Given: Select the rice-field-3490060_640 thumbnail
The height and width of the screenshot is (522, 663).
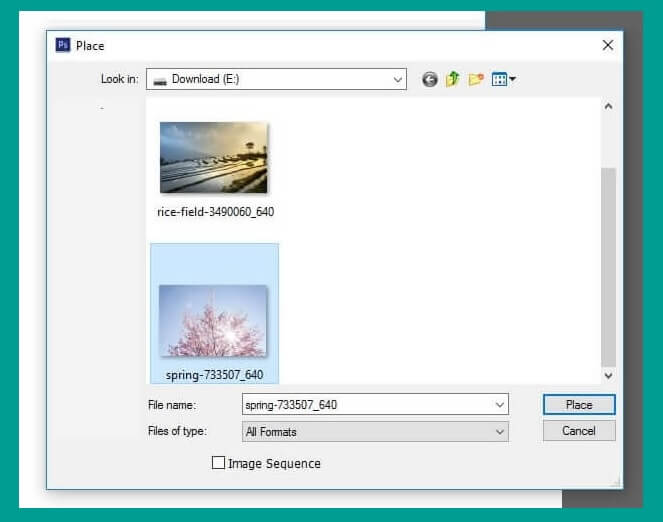Looking at the screenshot, I should coord(214,157).
